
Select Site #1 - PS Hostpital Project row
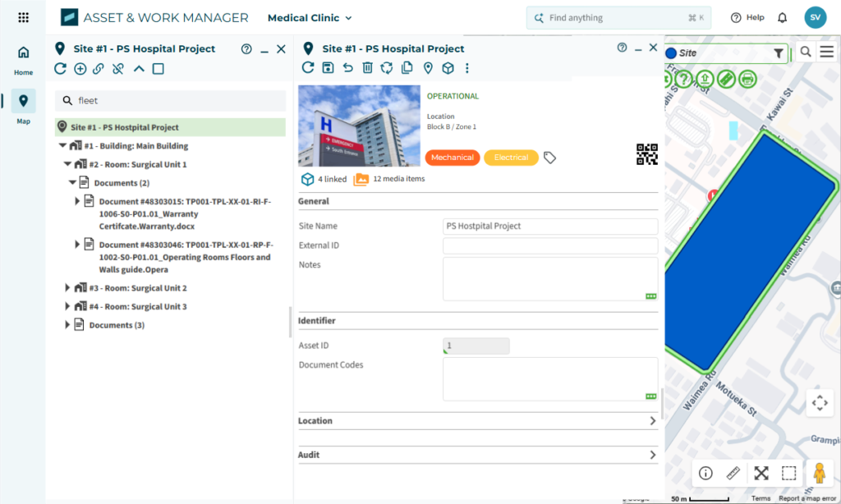[170, 127]
